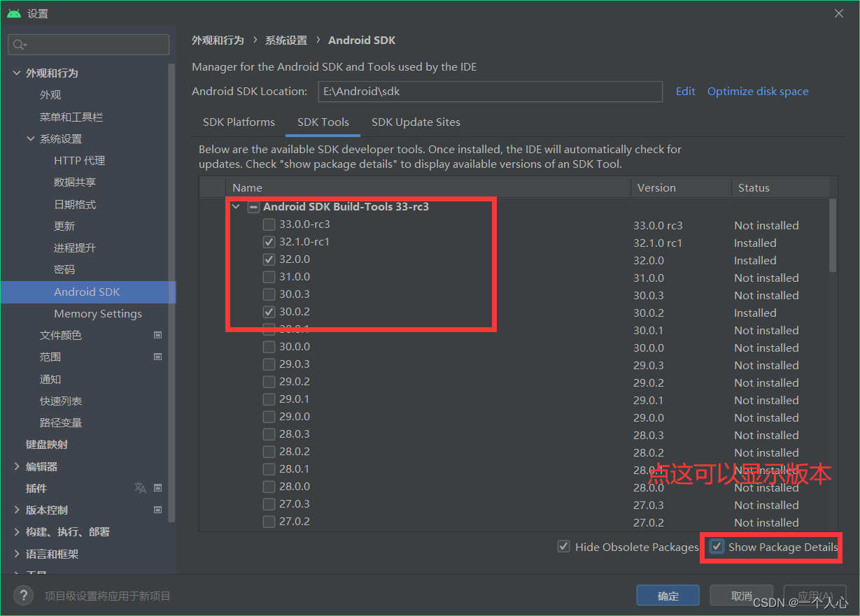Viewport: 860px width, 616px height.
Task: Click 系统设置 in the breadcrumb
Action: 286,41
